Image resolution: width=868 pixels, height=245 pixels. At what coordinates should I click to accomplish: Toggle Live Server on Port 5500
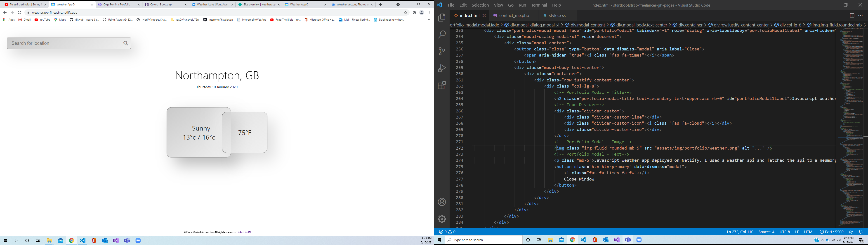(832, 232)
